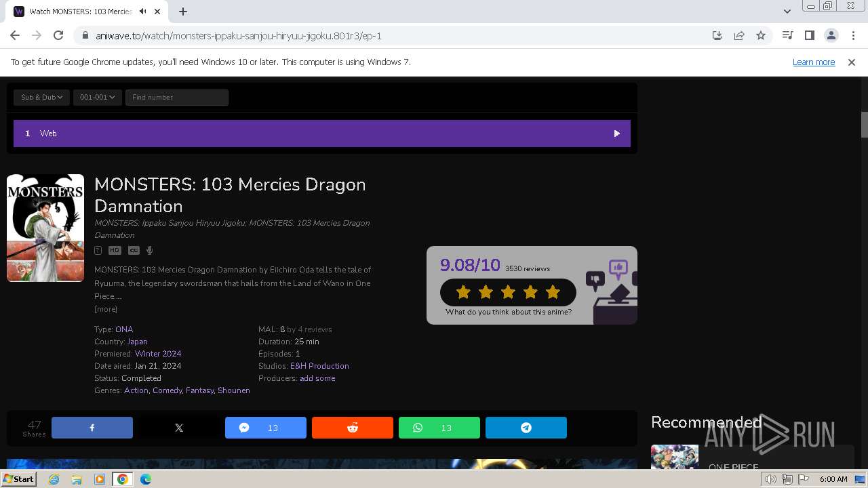Open a new browser tab
The width and height of the screenshot is (868, 488).
(x=183, y=12)
